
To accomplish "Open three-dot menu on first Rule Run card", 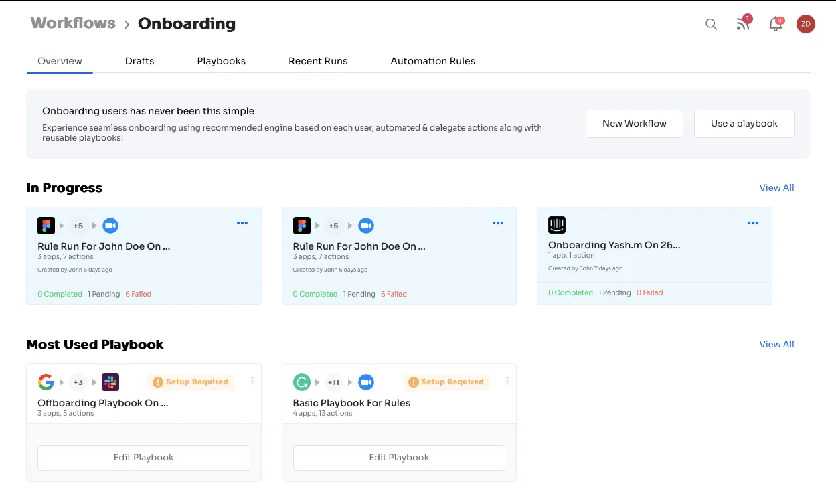I will (242, 223).
